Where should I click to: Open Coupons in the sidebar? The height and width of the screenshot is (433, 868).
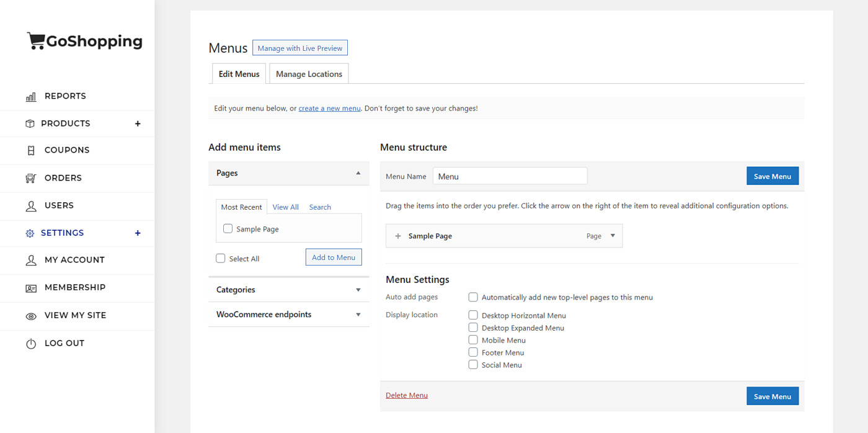(67, 150)
